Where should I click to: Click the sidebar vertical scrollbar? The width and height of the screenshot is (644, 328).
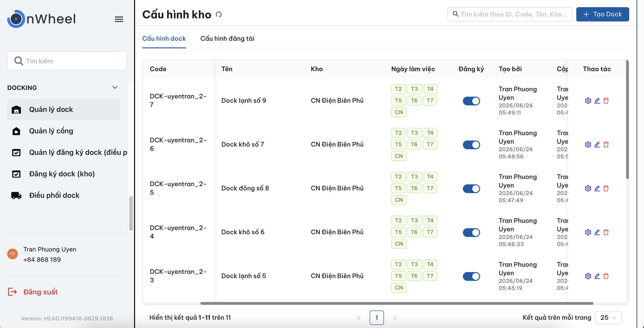pyautogui.click(x=131, y=213)
